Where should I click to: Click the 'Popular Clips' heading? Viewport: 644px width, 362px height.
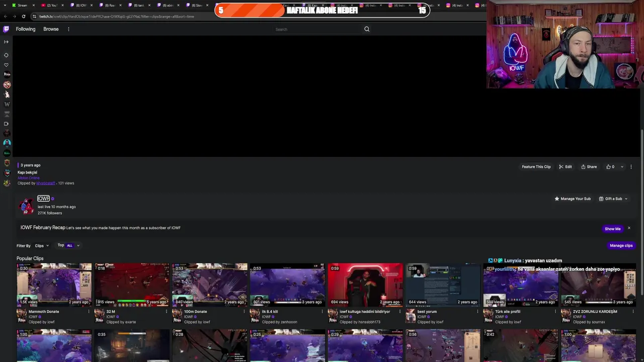[30, 258]
